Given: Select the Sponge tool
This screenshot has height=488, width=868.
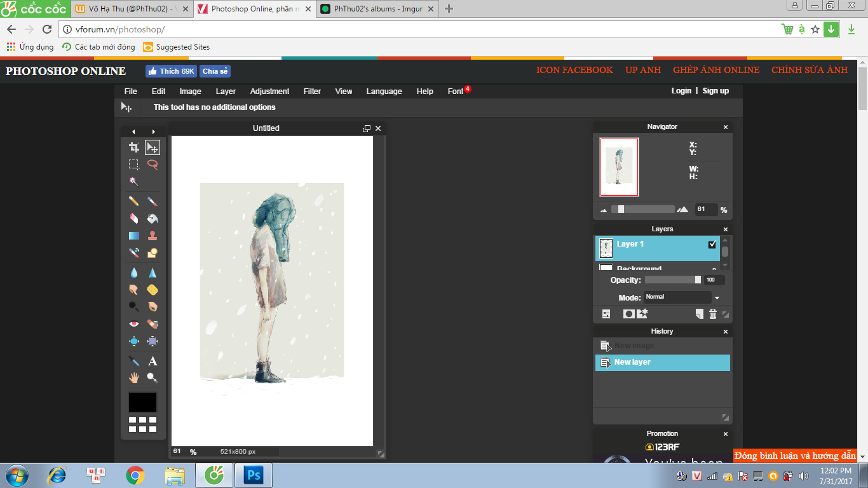Looking at the screenshot, I should [x=153, y=290].
